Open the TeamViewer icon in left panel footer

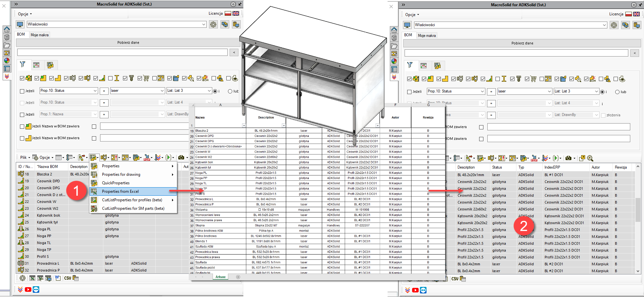point(36,289)
